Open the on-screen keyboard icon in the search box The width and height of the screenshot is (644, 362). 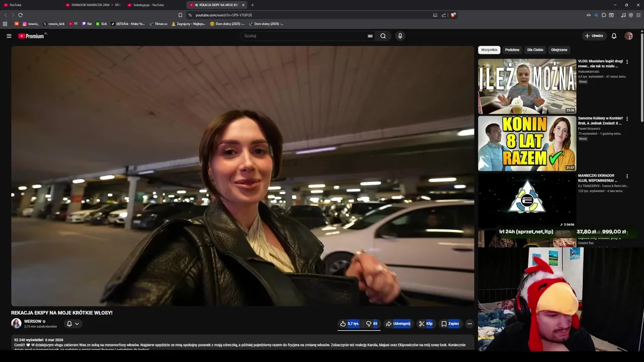click(370, 36)
